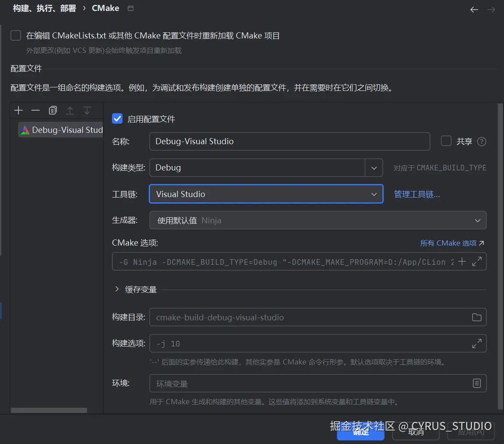Click the settings icon beside CMake breadcrumb

pos(130,8)
